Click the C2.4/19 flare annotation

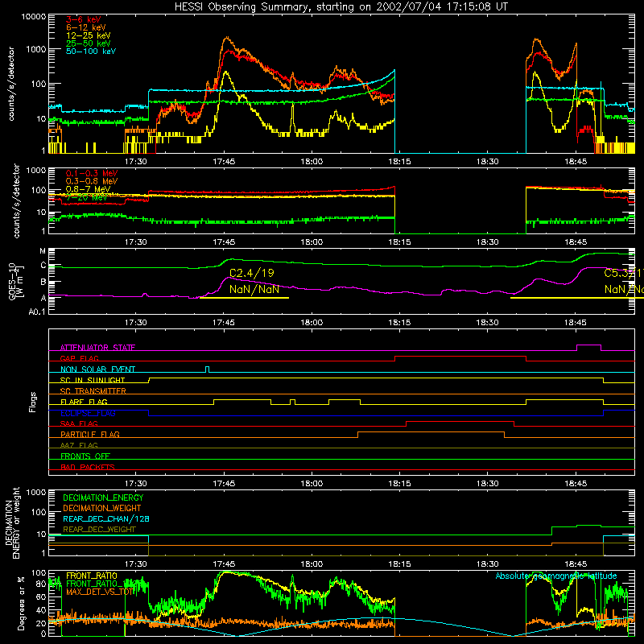pos(251,273)
